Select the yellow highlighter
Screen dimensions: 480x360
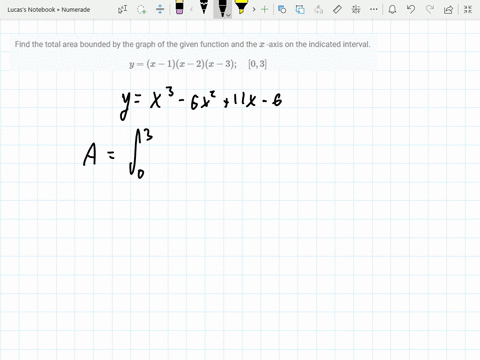click(x=241, y=7)
